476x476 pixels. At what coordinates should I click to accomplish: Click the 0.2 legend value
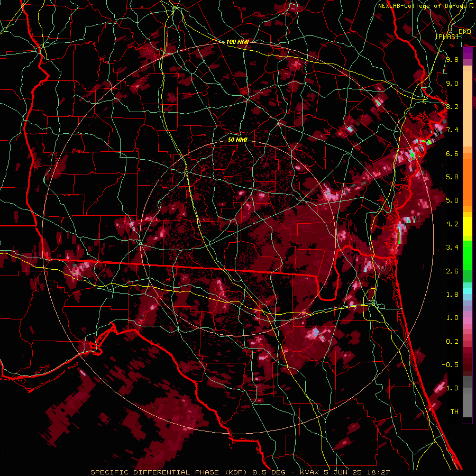(452, 342)
